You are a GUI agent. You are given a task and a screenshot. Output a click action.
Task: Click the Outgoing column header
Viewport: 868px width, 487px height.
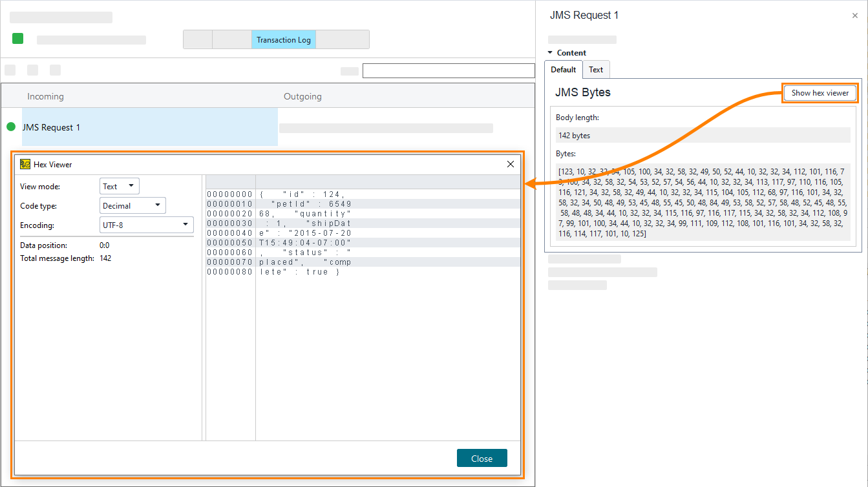point(302,97)
